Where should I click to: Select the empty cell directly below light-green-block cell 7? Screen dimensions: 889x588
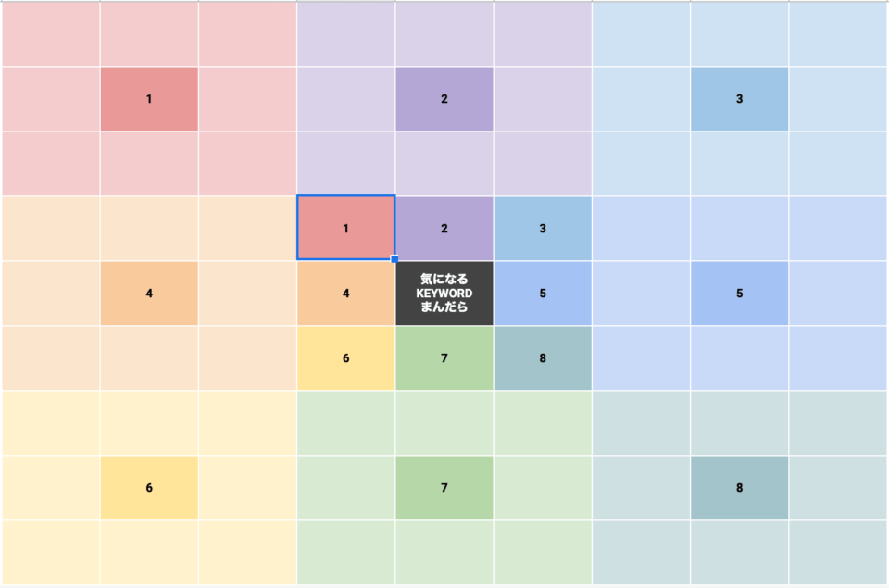tap(444, 552)
